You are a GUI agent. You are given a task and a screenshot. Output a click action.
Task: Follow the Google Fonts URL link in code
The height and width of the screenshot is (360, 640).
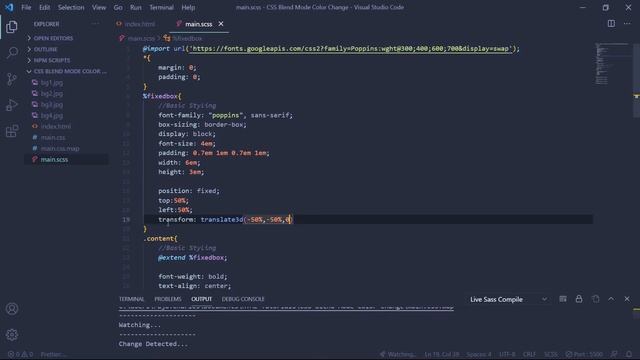(x=350, y=49)
